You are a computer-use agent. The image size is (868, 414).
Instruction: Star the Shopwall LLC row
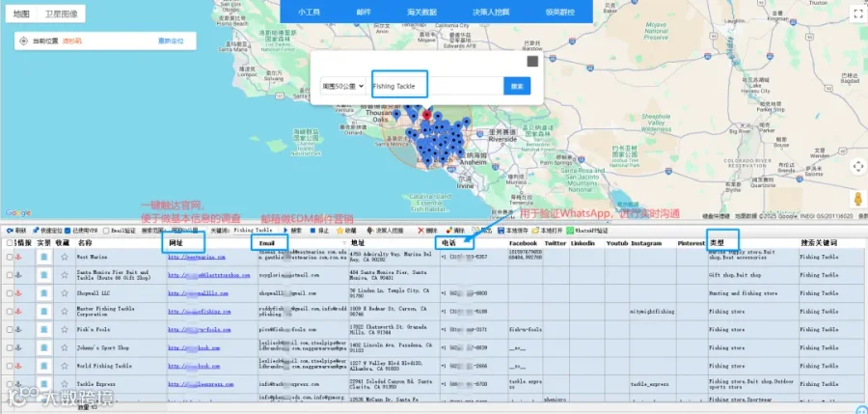(65, 293)
